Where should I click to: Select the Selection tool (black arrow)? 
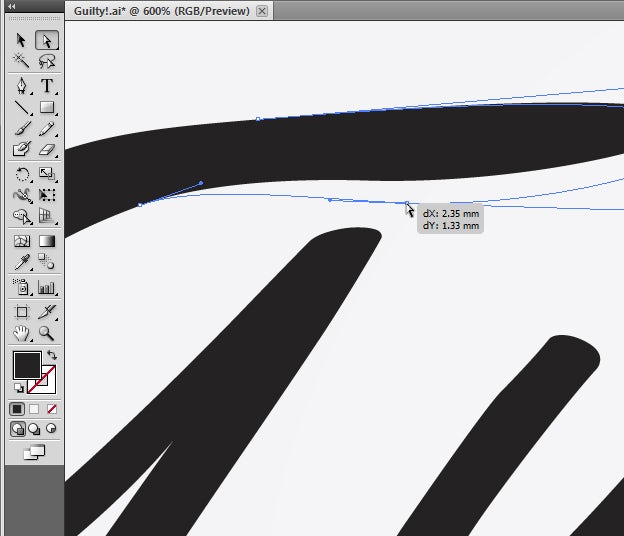(22, 41)
